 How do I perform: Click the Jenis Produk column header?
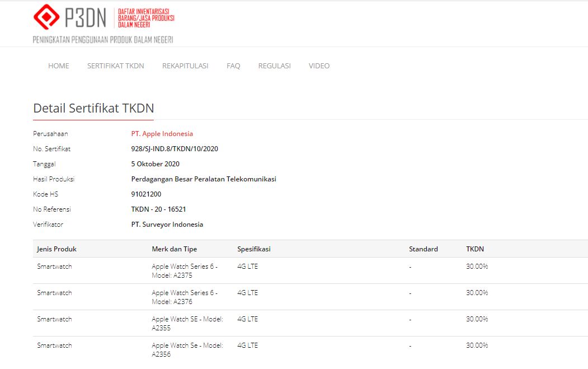57,249
